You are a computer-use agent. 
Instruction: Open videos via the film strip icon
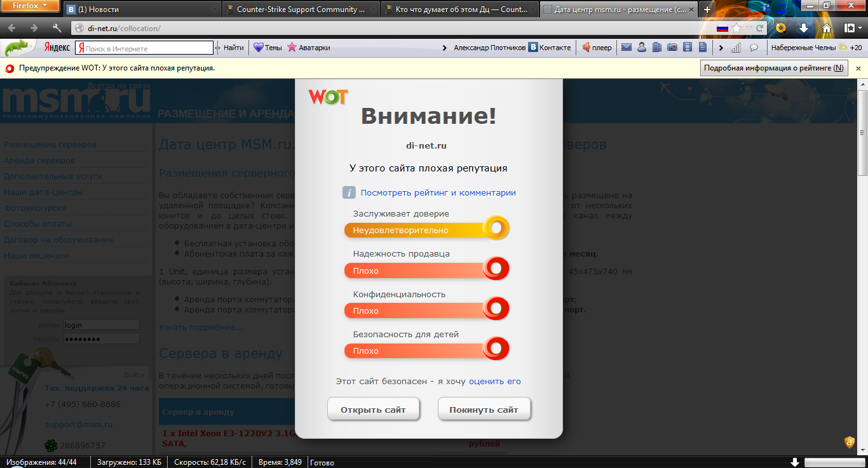click(688, 48)
